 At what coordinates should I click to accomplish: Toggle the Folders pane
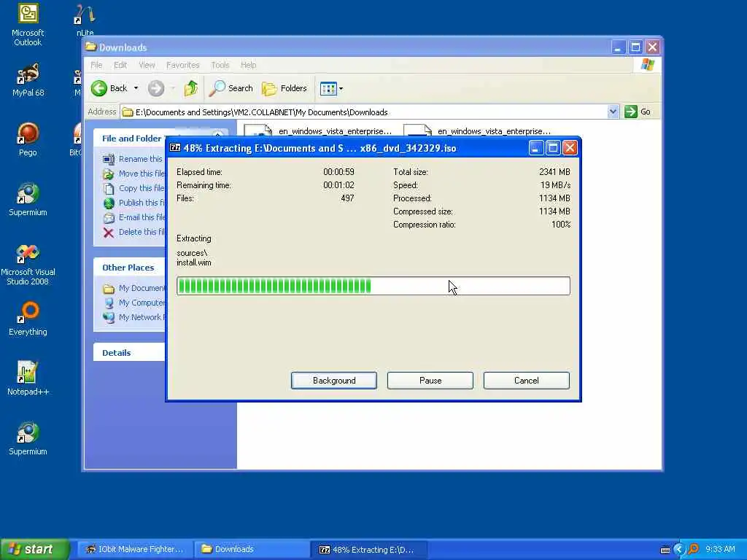pos(285,88)
